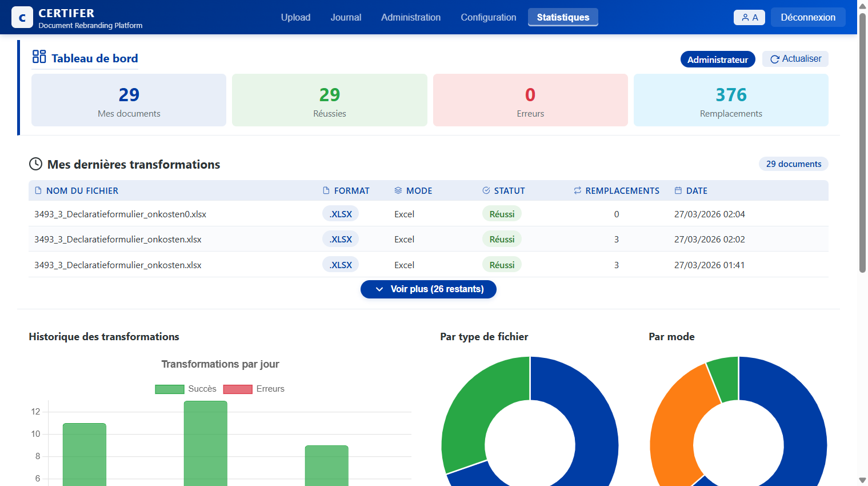Refresh data with Actualiser button
868x486 pixels.
pos(795,59)
